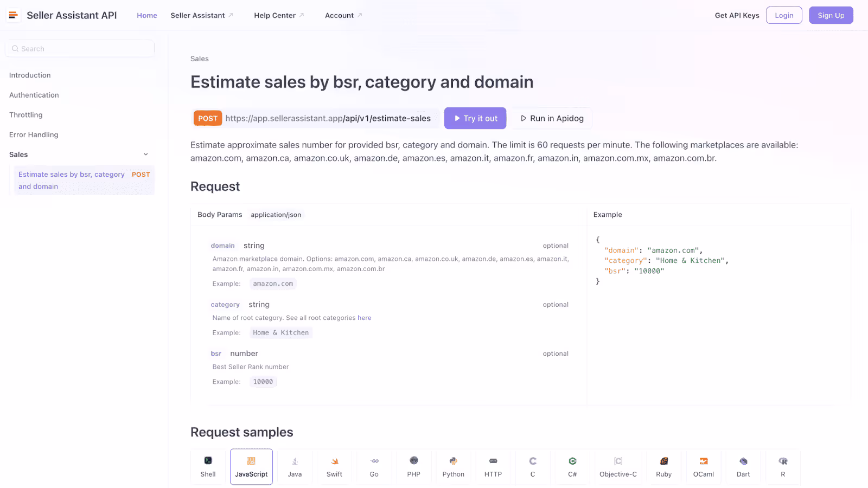Click the '10000' example value chip
The width and height of the screenshot is (868, 488).
pos(263,382)
